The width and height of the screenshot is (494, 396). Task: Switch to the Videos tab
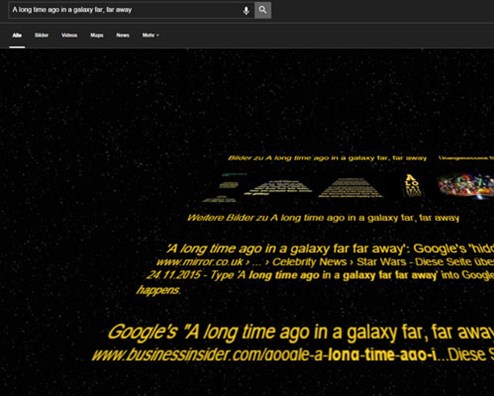click(x=69, y=35)
